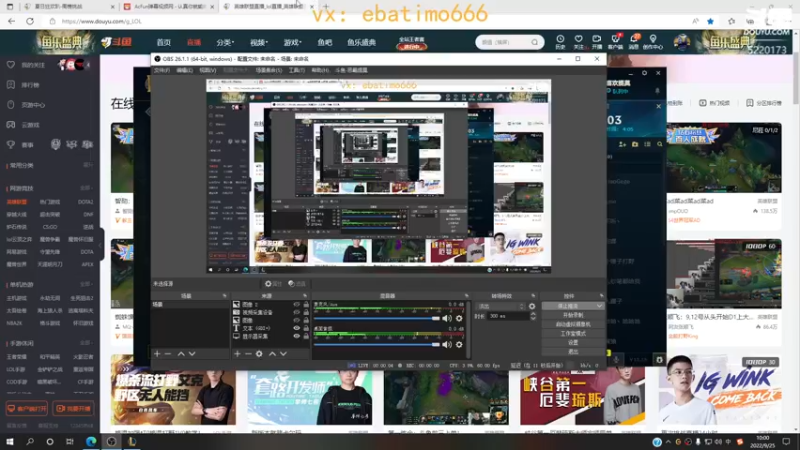Open source properties via the sources gear icon

click(259, 354)
